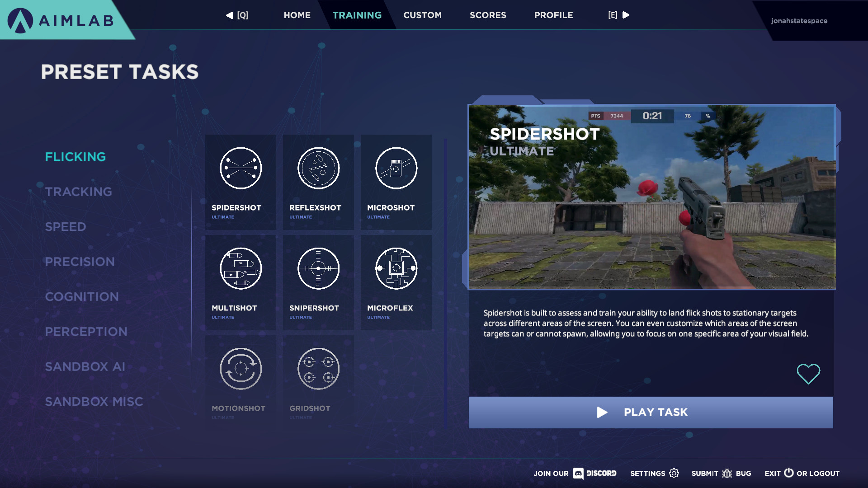Viewport: 868px width, 488px height.
Task: Click the Snipershot task label
Action: (x=314, y=308)
